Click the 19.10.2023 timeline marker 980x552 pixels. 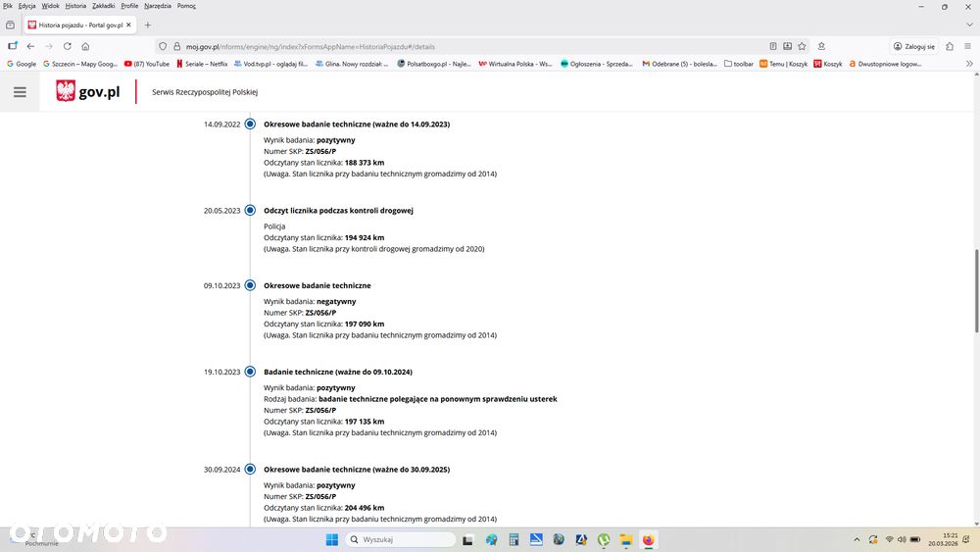250,372
